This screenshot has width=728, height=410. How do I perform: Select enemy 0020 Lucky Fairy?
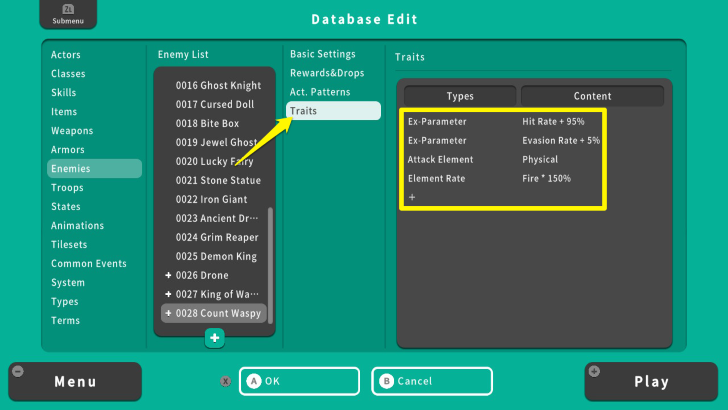214,162
